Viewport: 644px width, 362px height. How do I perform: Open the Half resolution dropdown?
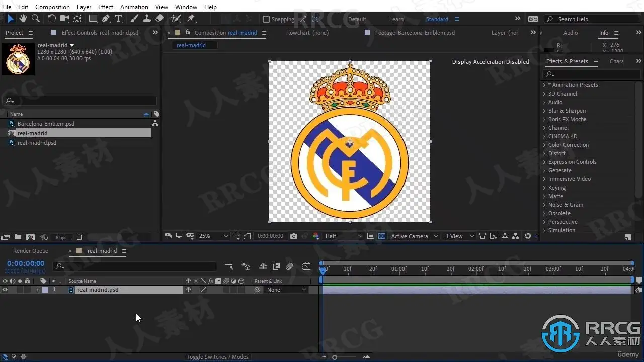tap(344, 236)
